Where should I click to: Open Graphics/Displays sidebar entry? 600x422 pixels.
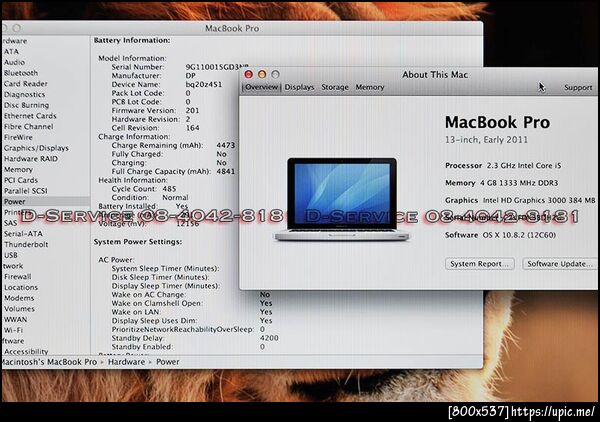point(36,148)
